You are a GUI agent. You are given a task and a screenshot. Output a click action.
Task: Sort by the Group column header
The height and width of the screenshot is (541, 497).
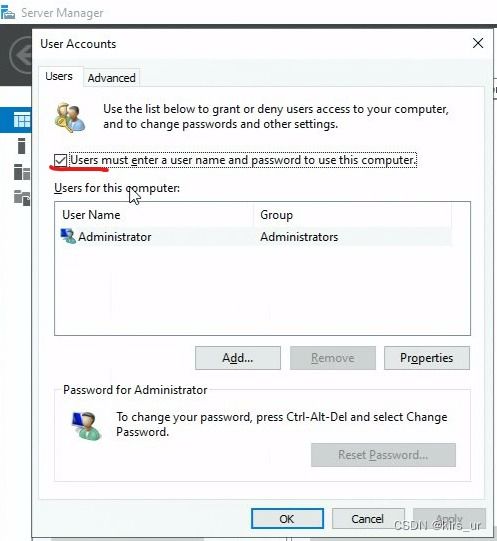click(x=352, y=215)
